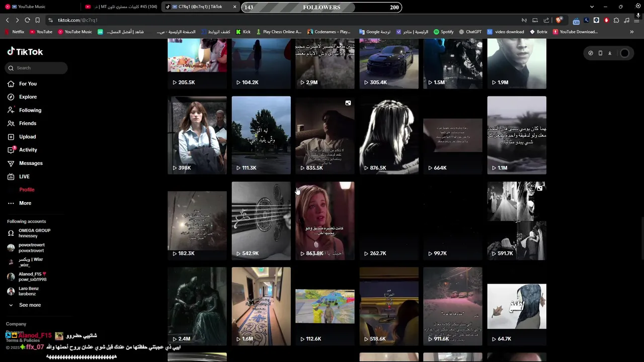644x362 pixels.
Task: Open the More menu in sidebar
Action: (25, 203)
